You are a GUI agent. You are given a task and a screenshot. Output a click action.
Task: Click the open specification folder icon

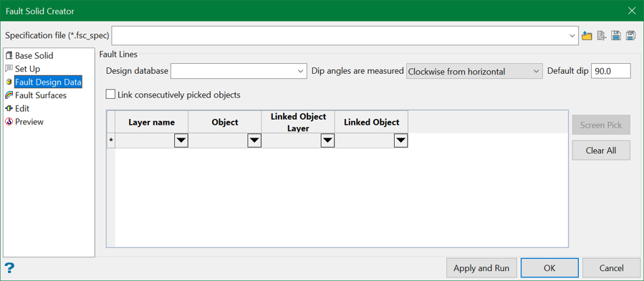click(x=587, y=36)
